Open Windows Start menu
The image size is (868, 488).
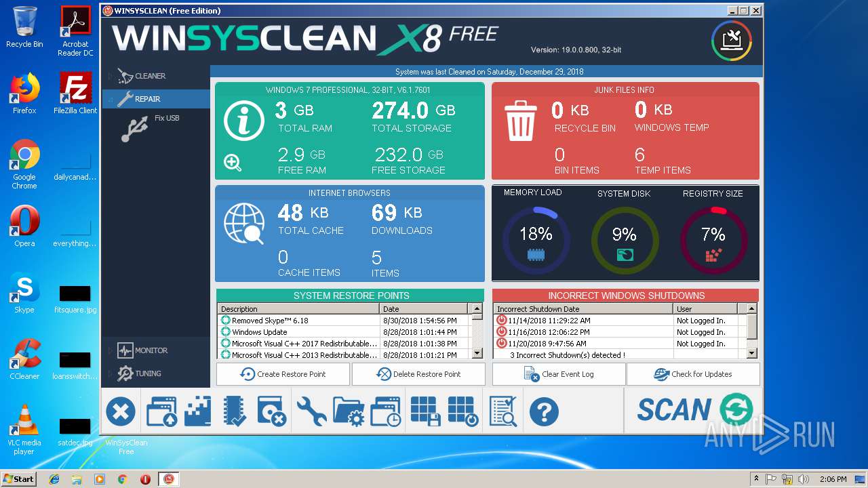pos(18,479)
